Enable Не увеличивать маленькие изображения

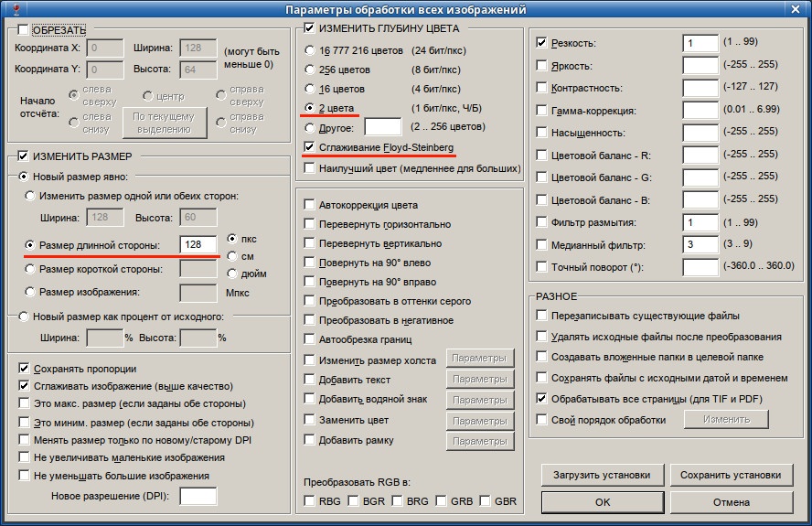(24, 457)
